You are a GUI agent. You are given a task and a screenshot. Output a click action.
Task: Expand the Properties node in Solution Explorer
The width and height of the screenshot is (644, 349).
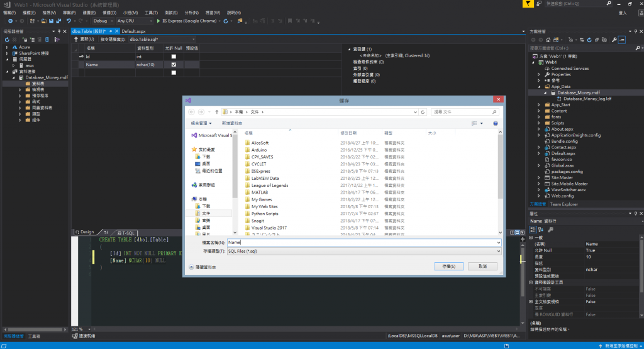pyautogui.click(x=539, y=75)
